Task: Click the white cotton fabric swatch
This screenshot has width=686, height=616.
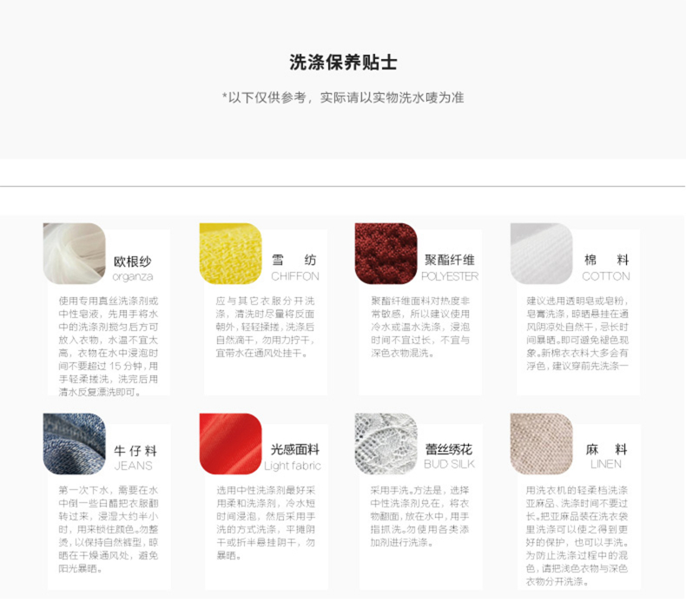Action: 542,254
